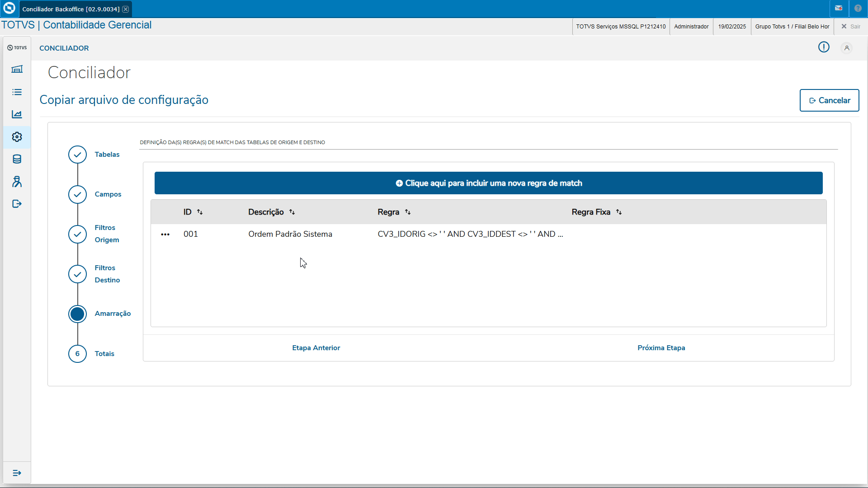This screenshot has height=488, width=868.
Task: Select the gear settings sidebar icon
Action: click(17, 137)
